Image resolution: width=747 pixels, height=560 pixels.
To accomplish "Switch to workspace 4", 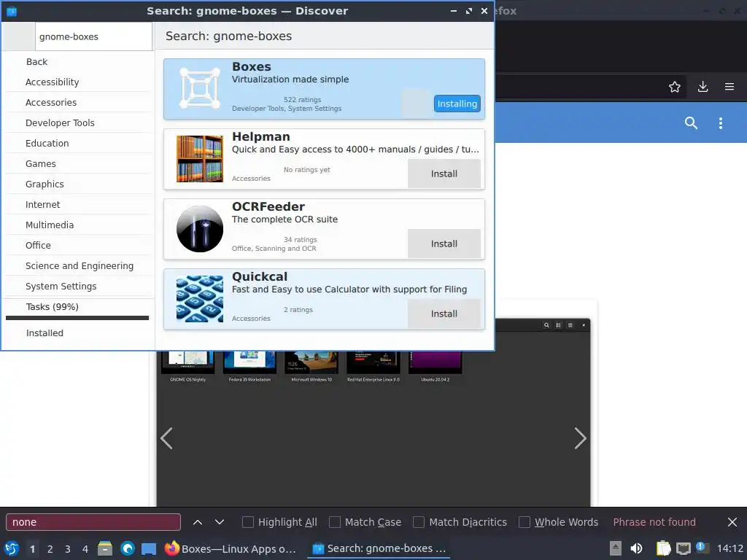I will click(x=85, y=549).
